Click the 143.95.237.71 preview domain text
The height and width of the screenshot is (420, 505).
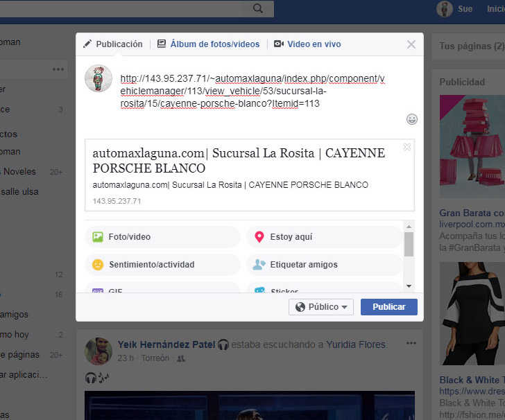[117, 201]
